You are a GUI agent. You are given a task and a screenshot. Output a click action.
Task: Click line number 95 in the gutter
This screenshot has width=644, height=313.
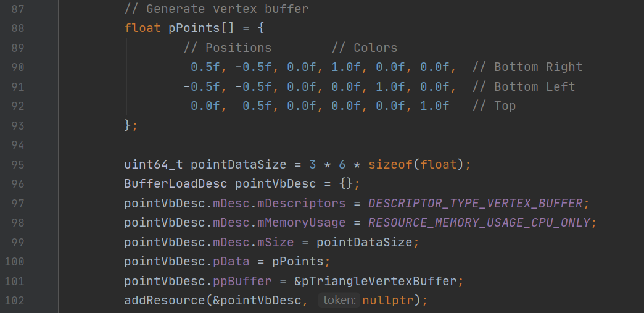17,165
